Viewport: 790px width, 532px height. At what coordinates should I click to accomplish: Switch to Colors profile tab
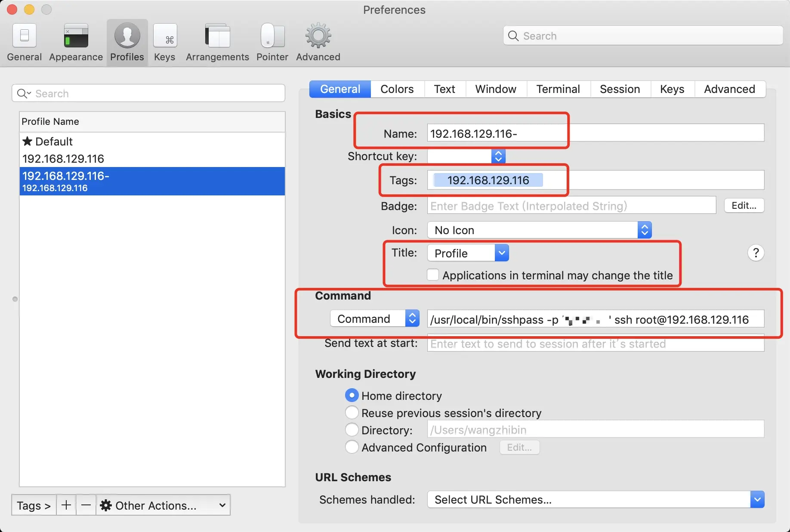coord(397,89)
